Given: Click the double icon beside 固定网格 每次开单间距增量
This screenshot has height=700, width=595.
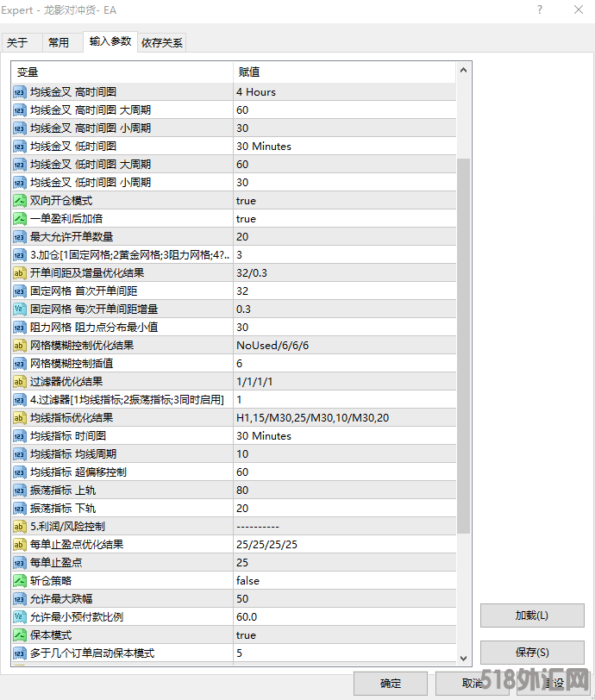Looking at the screenshot, I should coord(19,309).
